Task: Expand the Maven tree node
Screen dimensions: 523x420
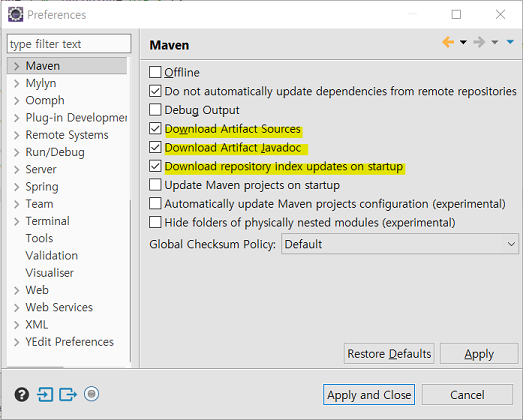Action: pos(17,66)
